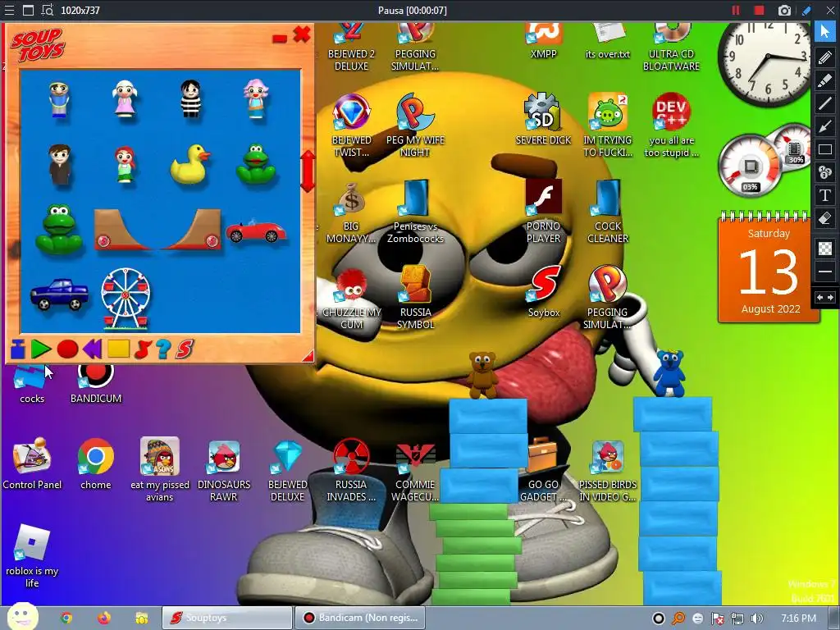The height and width of the screenshot is (630, 840).
Task: Select the line drawing tool
Action: tap(825, 103)
